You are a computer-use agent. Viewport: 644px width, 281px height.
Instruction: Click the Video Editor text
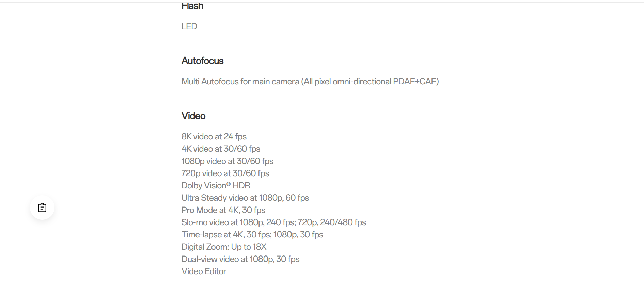click(204, 271)
